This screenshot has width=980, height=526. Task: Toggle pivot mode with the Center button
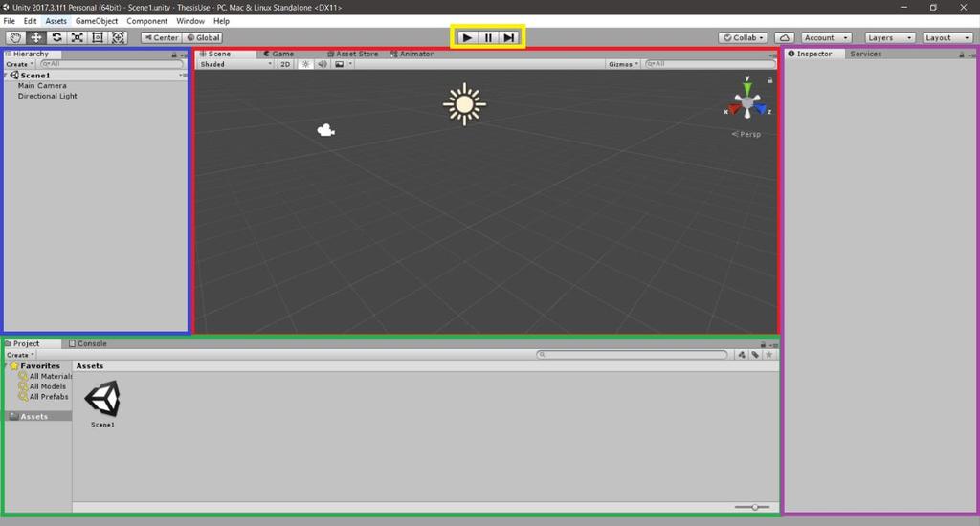161,37
